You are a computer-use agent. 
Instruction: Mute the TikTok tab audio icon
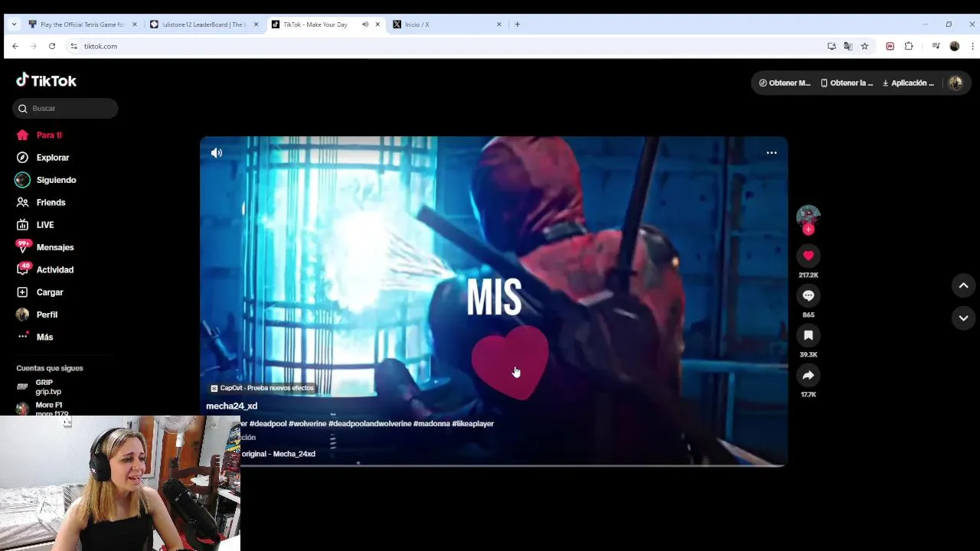click(365, 24)
